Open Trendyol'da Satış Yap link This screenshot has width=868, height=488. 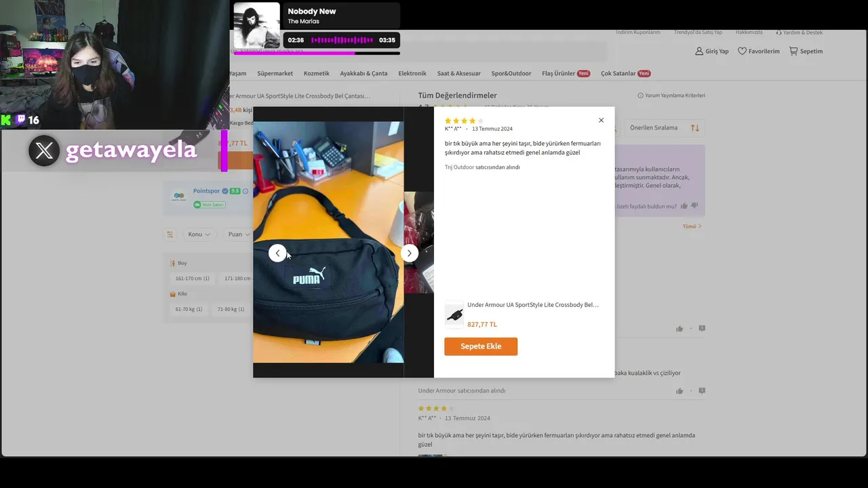(698, 33)
